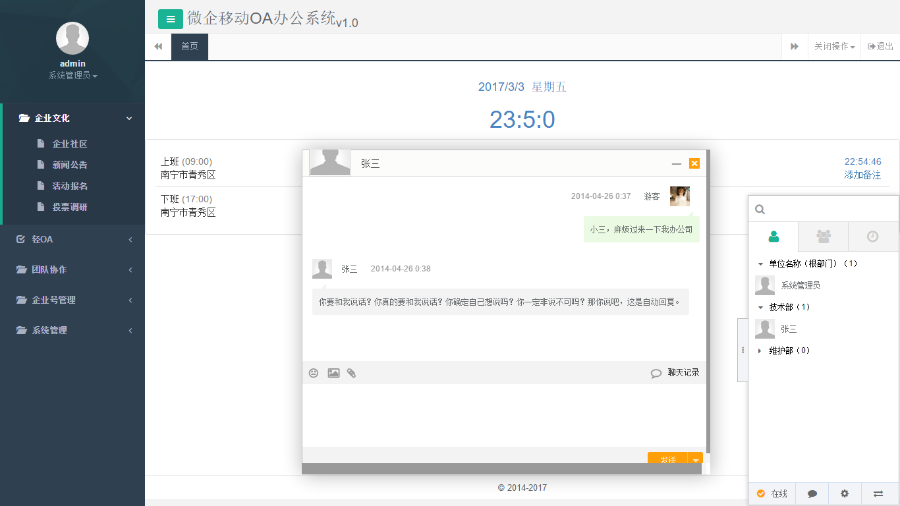This screenshot has width=900, height=506.
Task: Open the send options dropdown arrow
Action: (696, 459)
